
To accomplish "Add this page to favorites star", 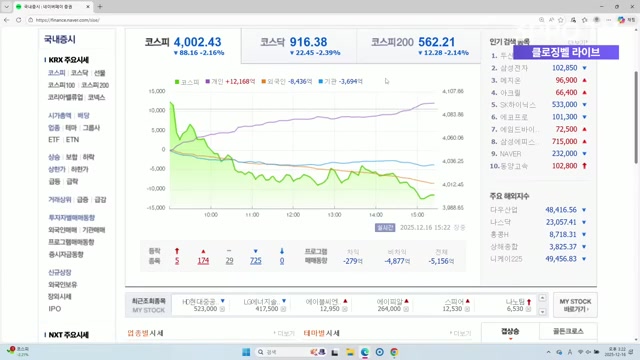I will click(561, 20).
